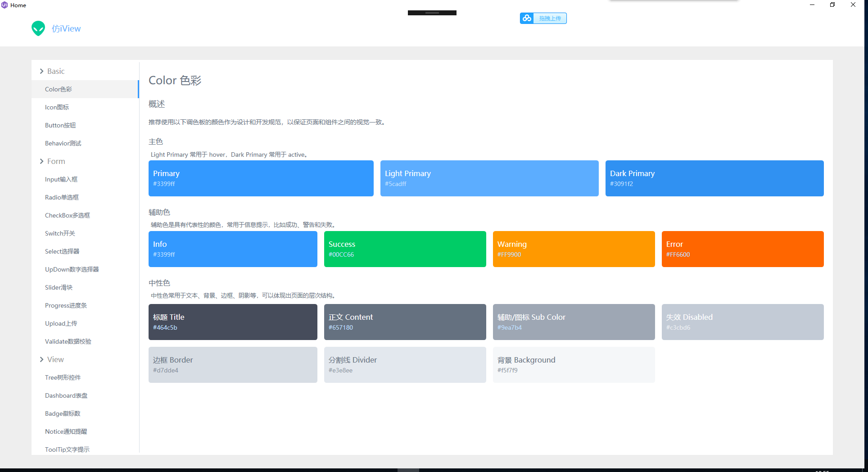Collapse the View section chevron

point(42,359)
